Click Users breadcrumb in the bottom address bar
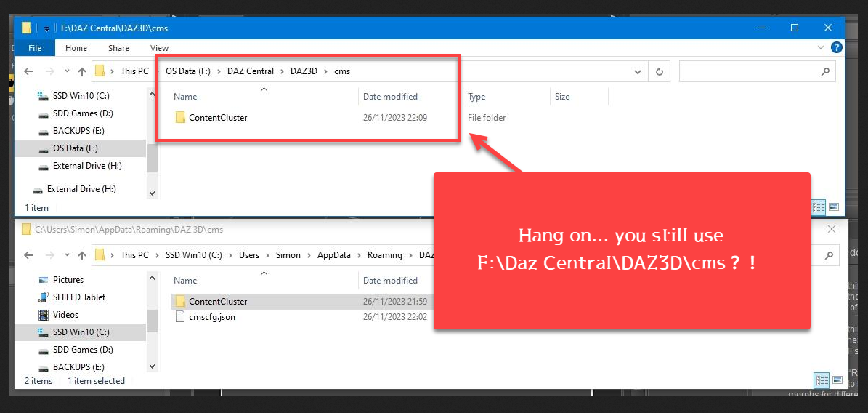Image resolution: width=868 pixels, height=413 pixels. click(x=250, y=255)
